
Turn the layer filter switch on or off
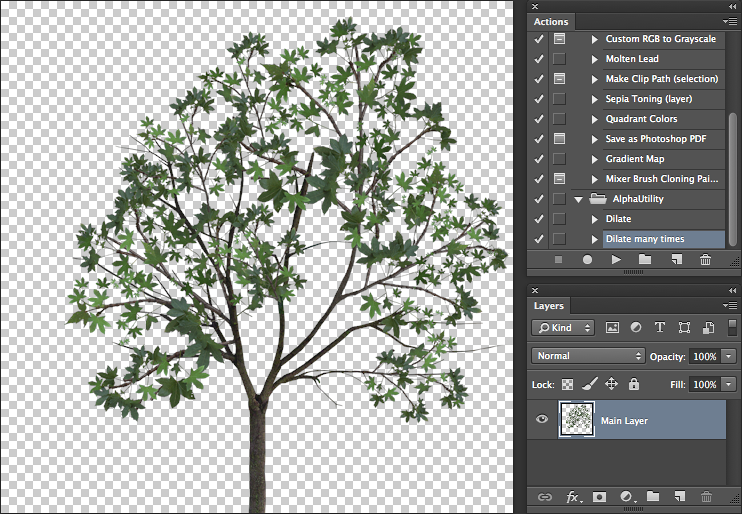coord(734,327)
